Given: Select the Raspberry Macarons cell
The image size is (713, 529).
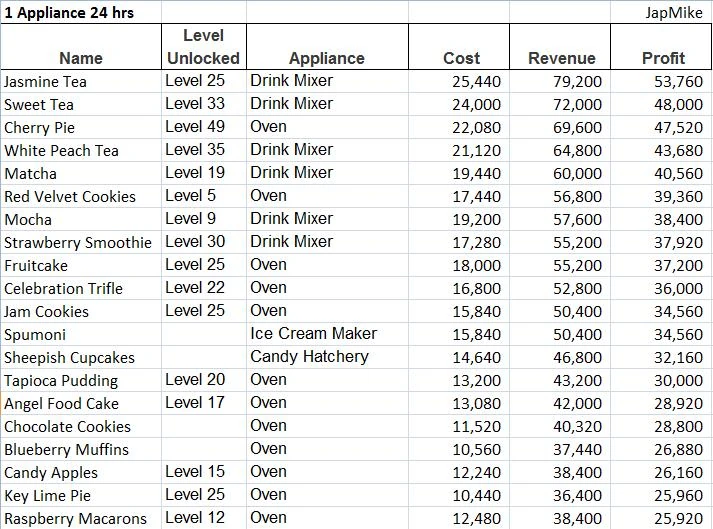Looking at the screenshot, I should coord(81,518).
